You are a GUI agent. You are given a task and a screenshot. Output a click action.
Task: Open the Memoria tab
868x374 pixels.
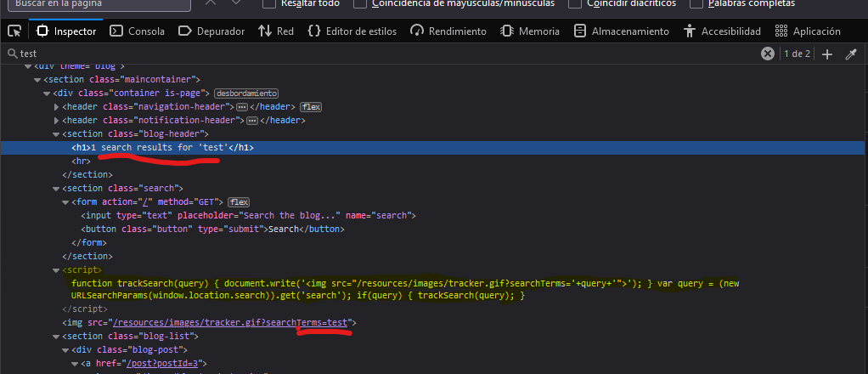(530, 31)
